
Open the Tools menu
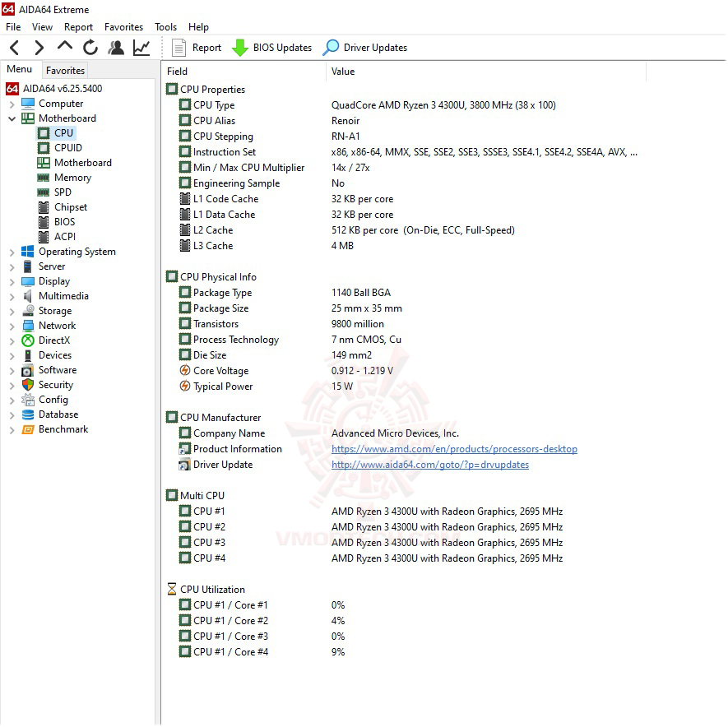tap(165, 26)
